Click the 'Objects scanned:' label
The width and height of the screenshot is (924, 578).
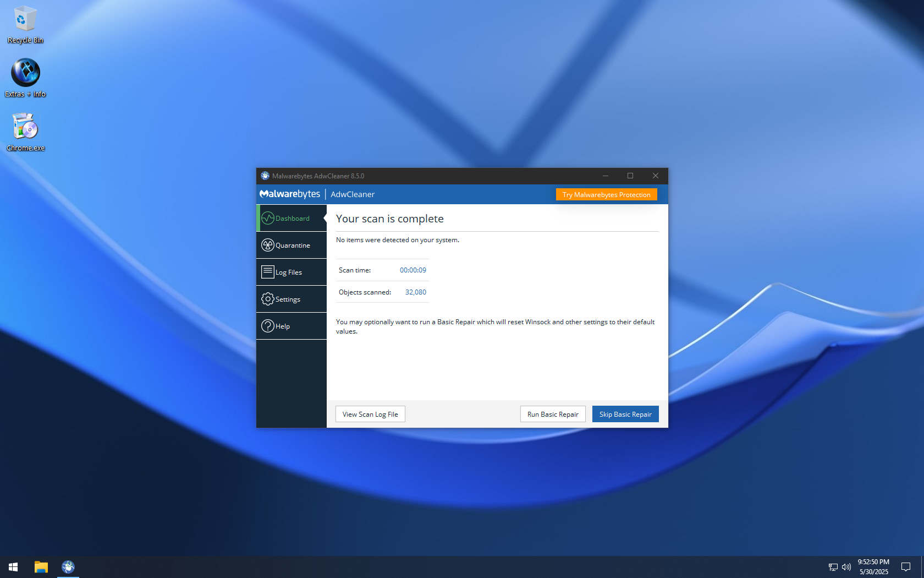tap(365, 292)
